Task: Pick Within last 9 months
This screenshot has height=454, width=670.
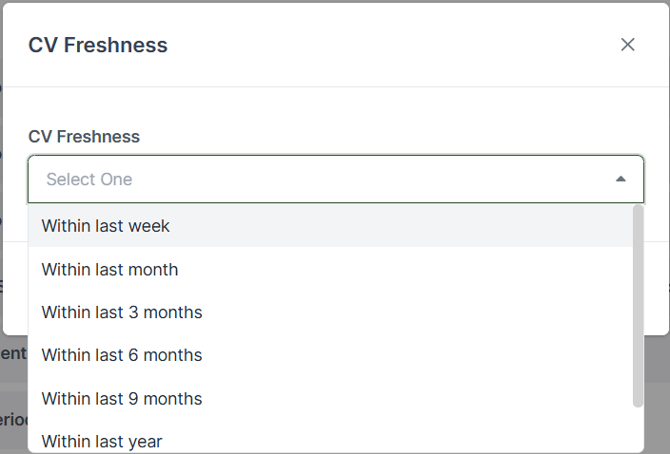Action: tap(122, 398)
